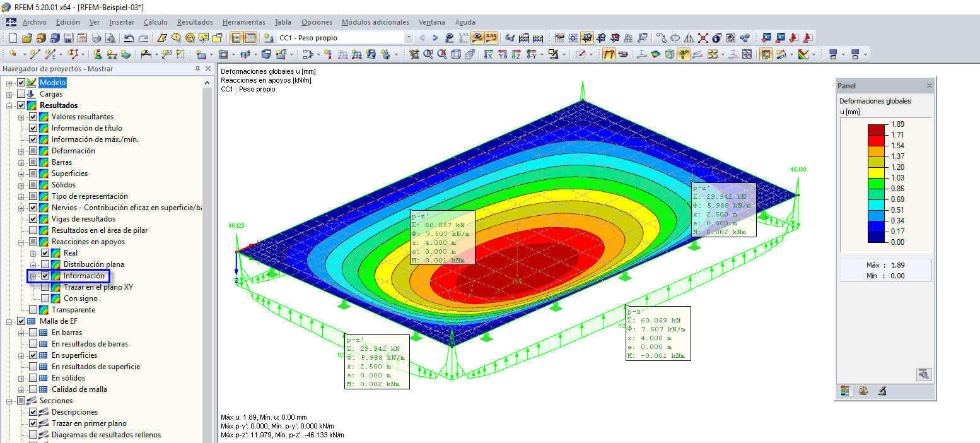Click the dark red 1.89 legend color
980x443 pixels.
coord(877,129)
